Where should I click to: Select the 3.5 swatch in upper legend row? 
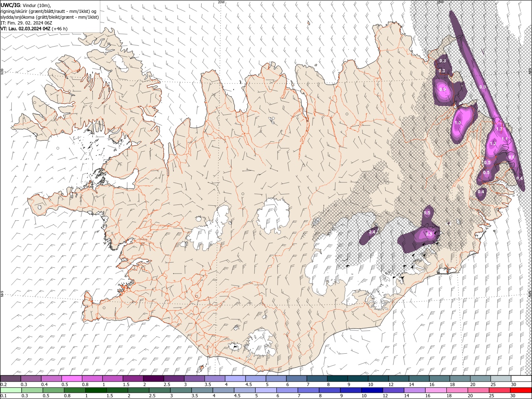click(x=215, y=378)
